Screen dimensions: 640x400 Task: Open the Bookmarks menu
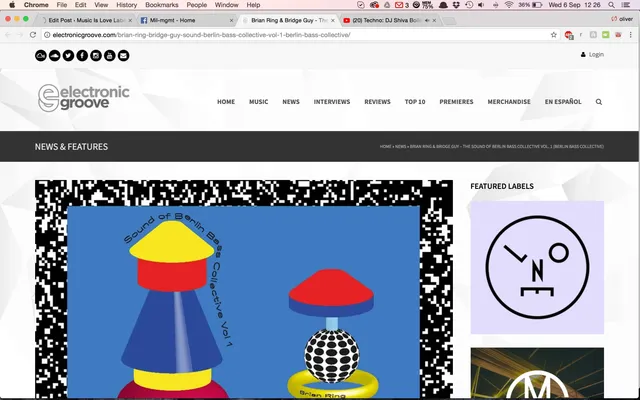click(162, 5)
